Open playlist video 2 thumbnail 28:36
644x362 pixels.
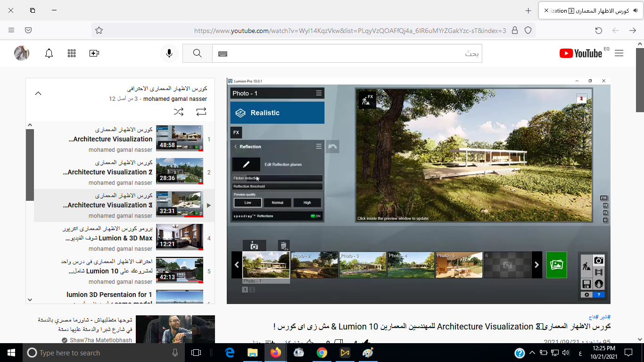coord(180,172)
